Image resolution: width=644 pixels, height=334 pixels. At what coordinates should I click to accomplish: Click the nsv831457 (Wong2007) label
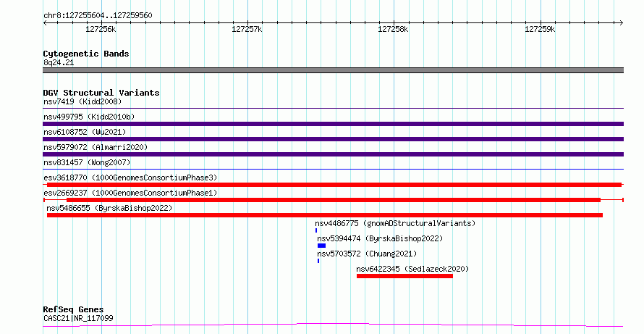click(x=87, y=162)
